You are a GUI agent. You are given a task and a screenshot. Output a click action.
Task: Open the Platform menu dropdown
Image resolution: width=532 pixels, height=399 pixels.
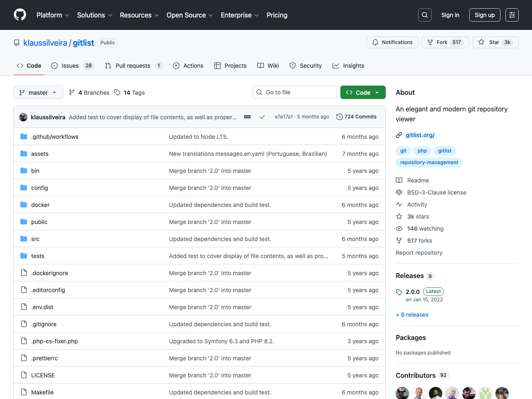click(52, 15)
